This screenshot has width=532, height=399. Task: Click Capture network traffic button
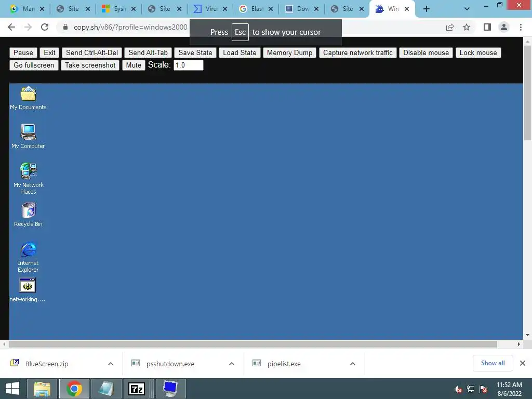point(357,53)
